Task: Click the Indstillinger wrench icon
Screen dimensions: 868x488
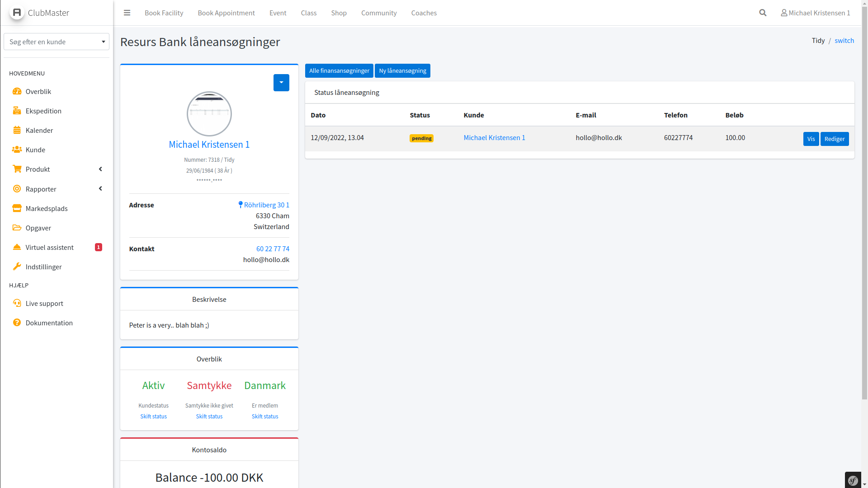Action: [x=17, y=267]
